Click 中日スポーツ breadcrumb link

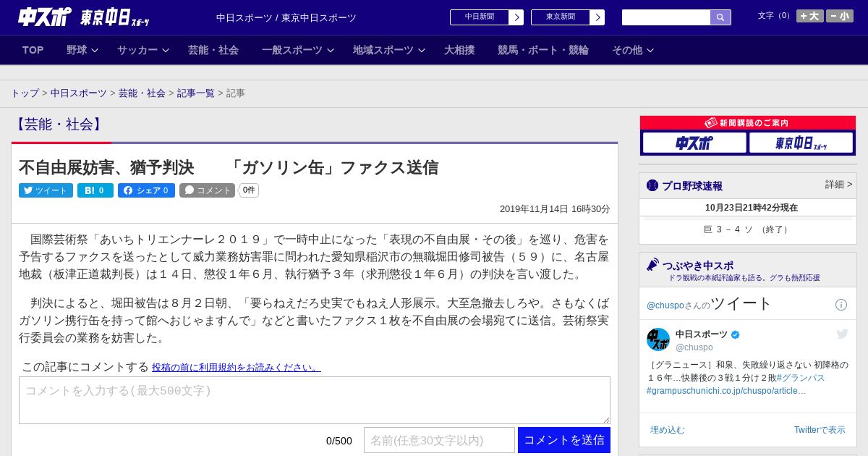click(x=79, y=93)
